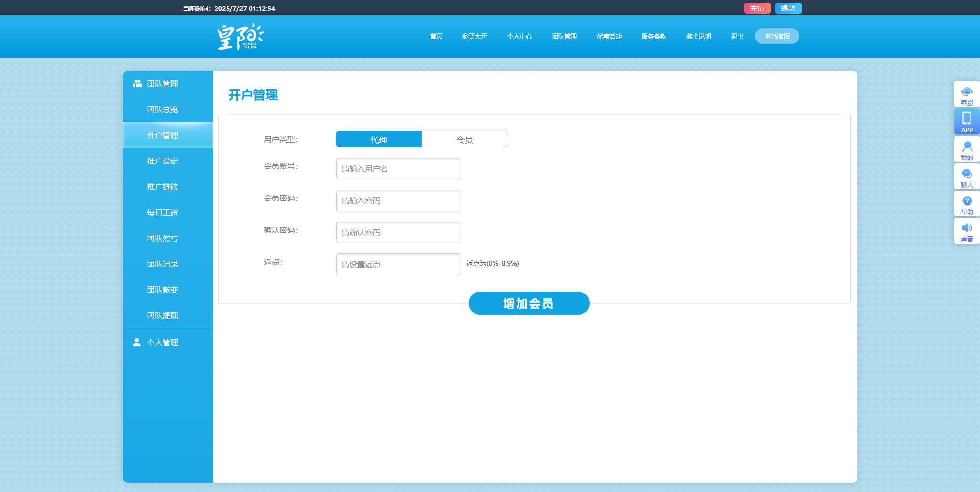Focus the 请确认密码 confirm field

tap(399, 232)
